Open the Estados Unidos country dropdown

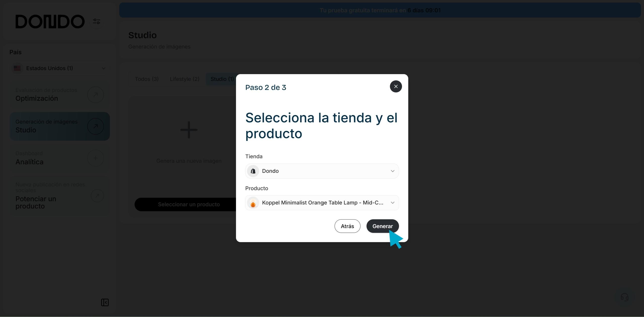pos(60,68)
